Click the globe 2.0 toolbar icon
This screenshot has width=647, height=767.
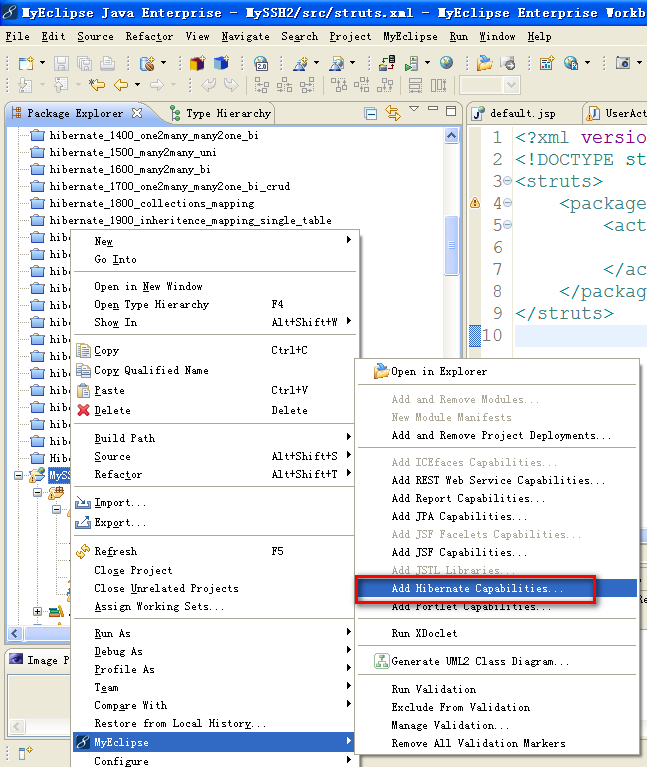click(261, 63)
